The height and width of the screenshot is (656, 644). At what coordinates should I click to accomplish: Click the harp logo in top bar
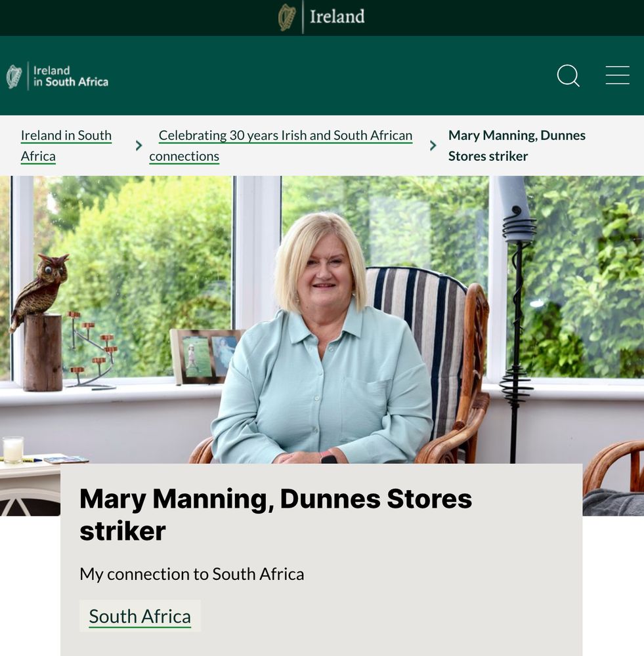click(x=288, y=17)
